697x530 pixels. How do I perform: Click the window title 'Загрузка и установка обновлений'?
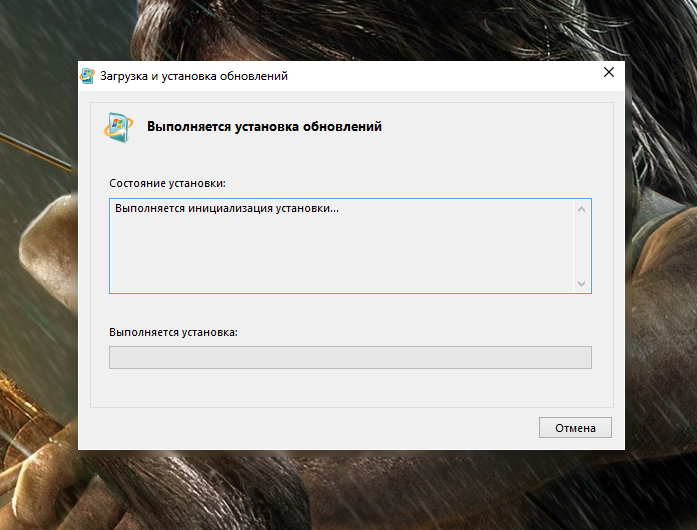194,76
